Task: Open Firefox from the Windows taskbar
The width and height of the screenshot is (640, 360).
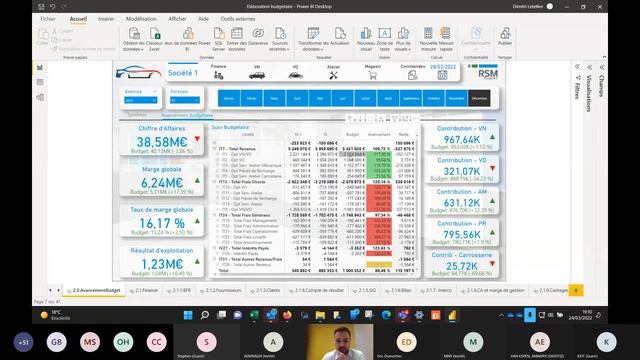Action: [287, 315]
